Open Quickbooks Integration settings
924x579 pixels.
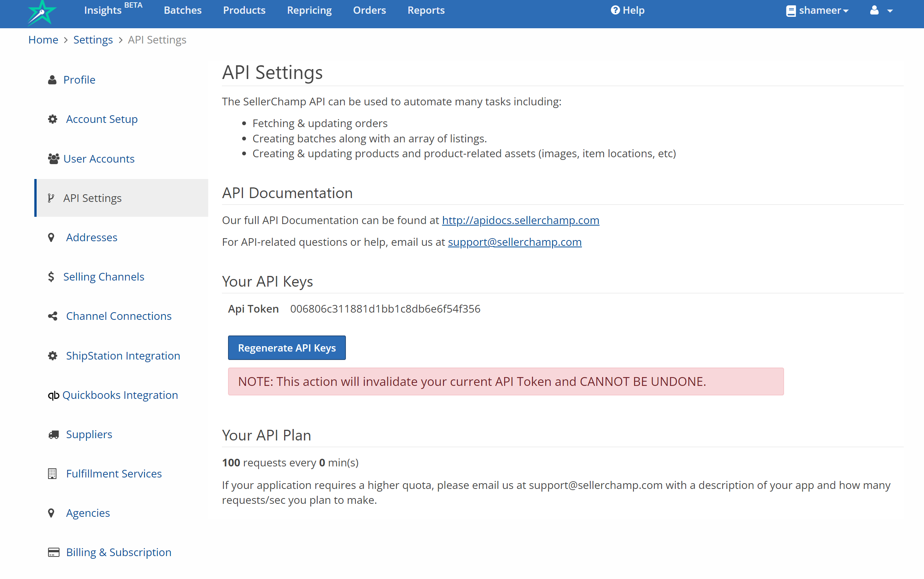coord(120,395)
